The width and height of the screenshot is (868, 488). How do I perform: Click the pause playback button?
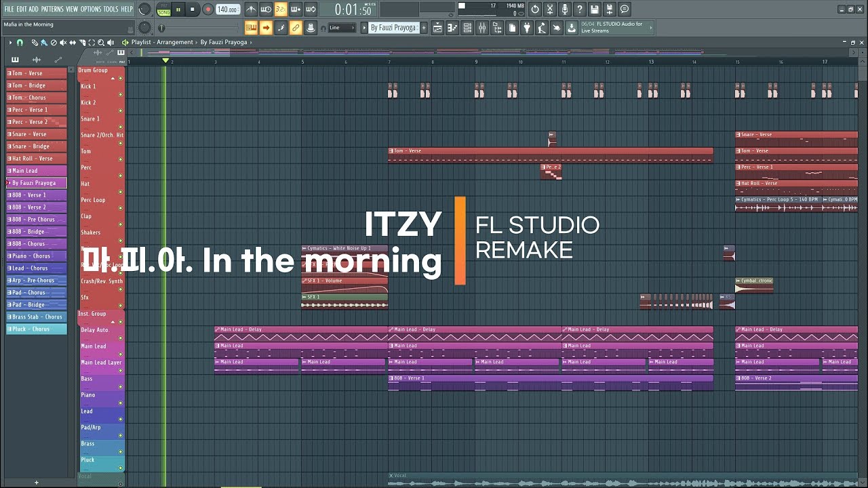178,9
